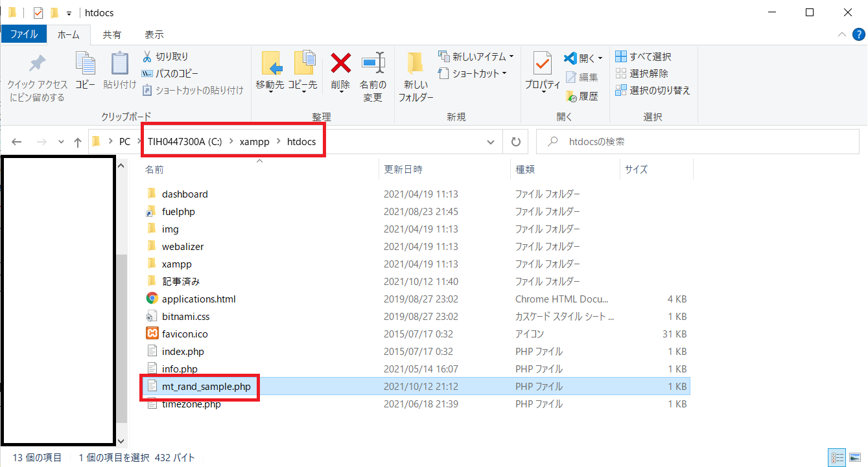Select bitnami.css file
Screen dimensions: 868x467
click(185, 316)
